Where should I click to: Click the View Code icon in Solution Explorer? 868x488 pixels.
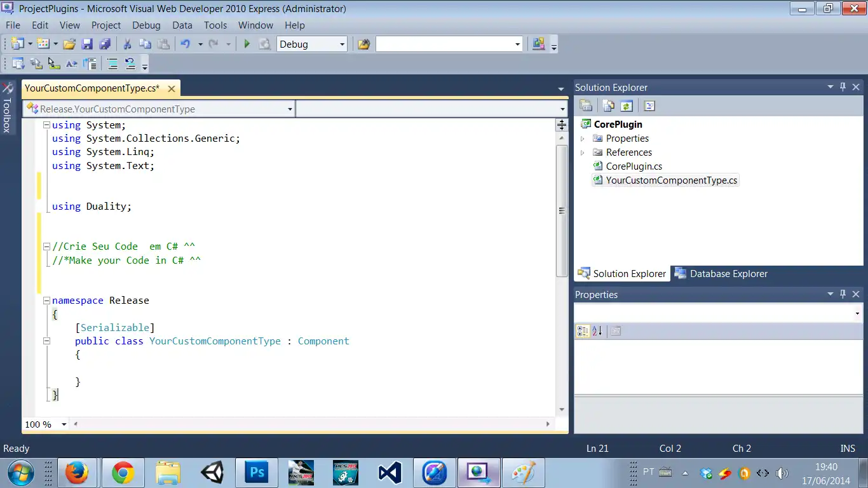point(649,106)
